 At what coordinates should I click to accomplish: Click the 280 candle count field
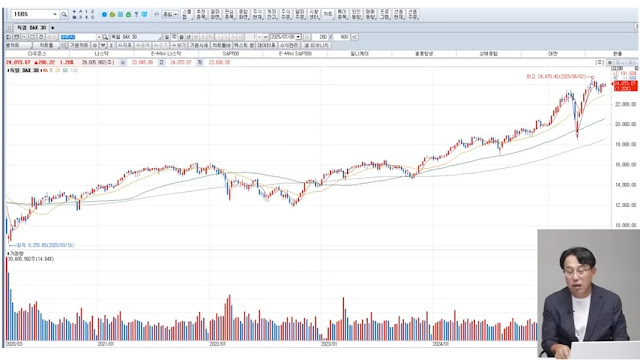pos(321,37)
